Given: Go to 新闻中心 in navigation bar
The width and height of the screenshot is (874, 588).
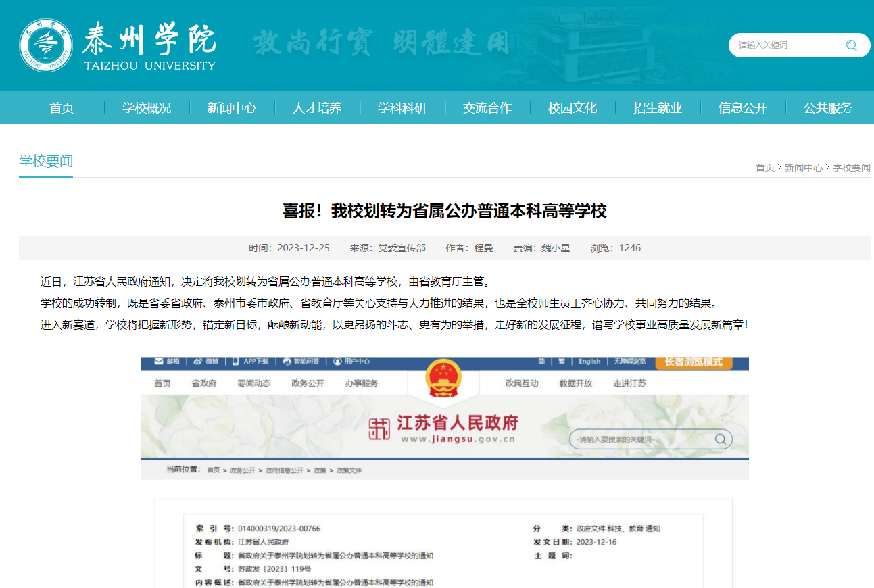Looking at the screenshot, I should pyautogui.click(x=232, y=107).
